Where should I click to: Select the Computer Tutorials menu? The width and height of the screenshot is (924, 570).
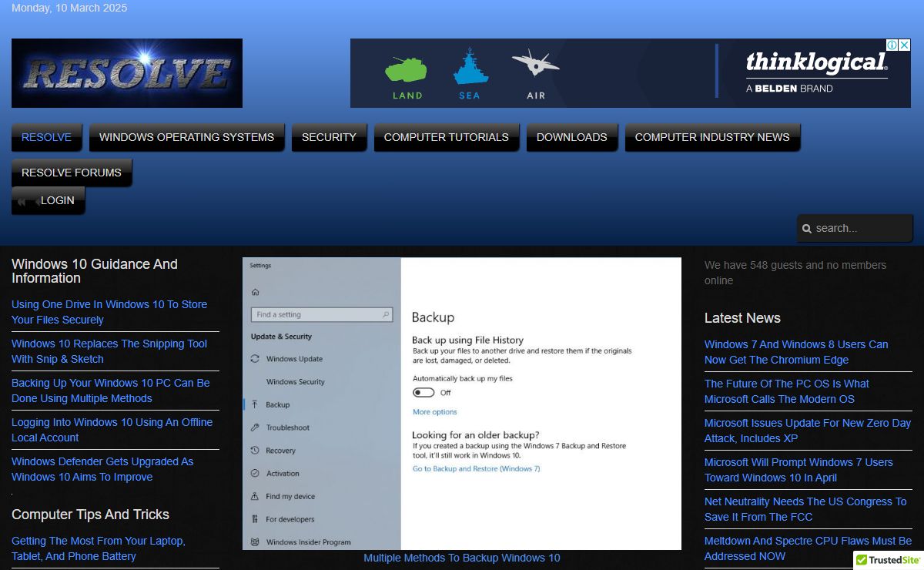[447, 137]
